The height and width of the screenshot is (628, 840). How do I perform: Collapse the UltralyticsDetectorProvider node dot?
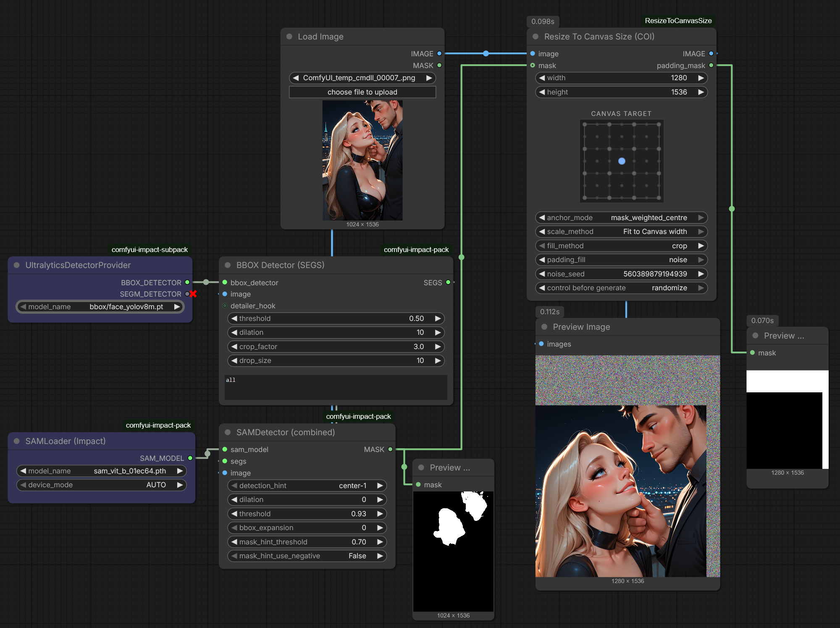(17, 265)
